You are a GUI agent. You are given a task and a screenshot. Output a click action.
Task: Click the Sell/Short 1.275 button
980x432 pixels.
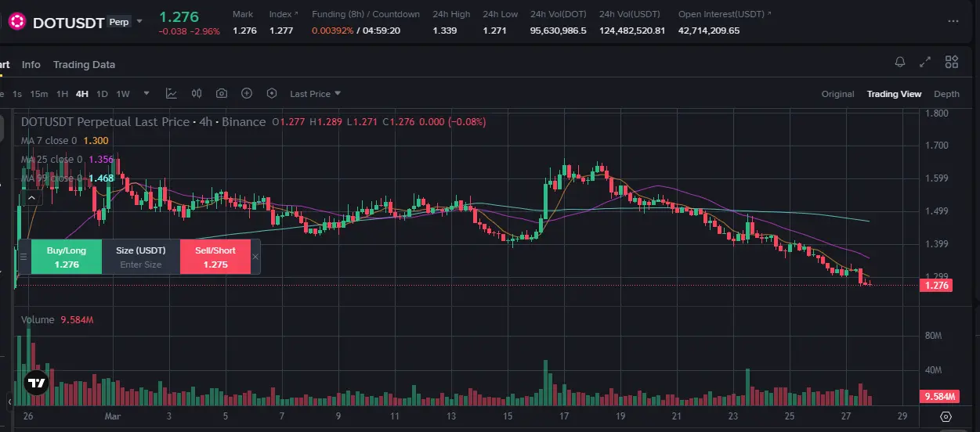point(215,257)
